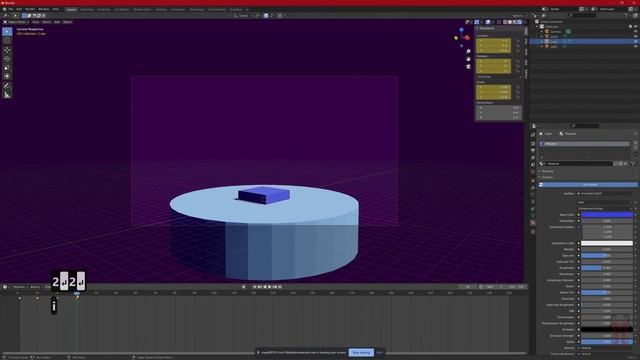Open the white Subsurface Color swatch
The image size is (640, 360).
607,243
